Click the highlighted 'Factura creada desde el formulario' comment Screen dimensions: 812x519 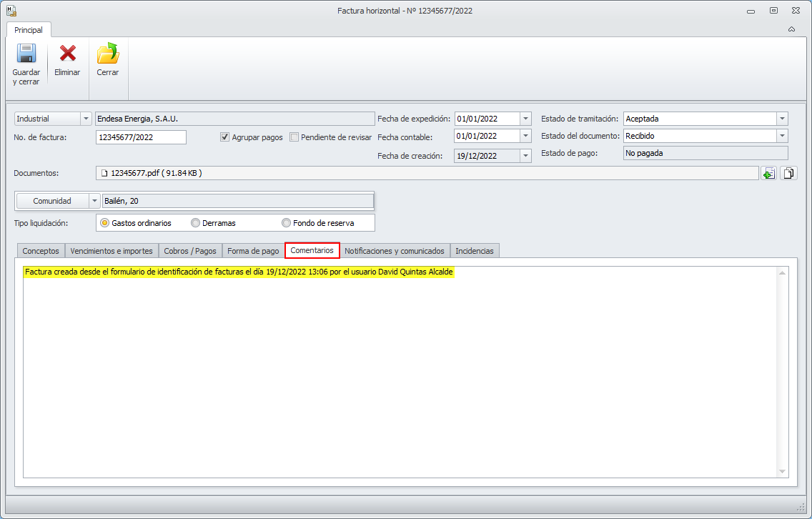239,272
